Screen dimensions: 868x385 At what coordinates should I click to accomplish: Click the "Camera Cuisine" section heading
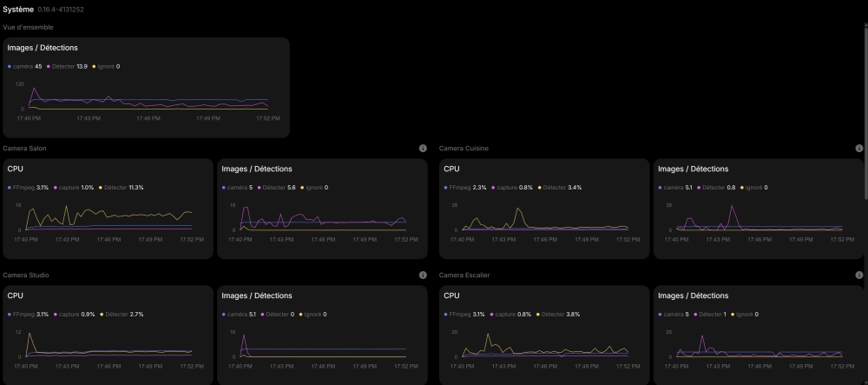464,149
